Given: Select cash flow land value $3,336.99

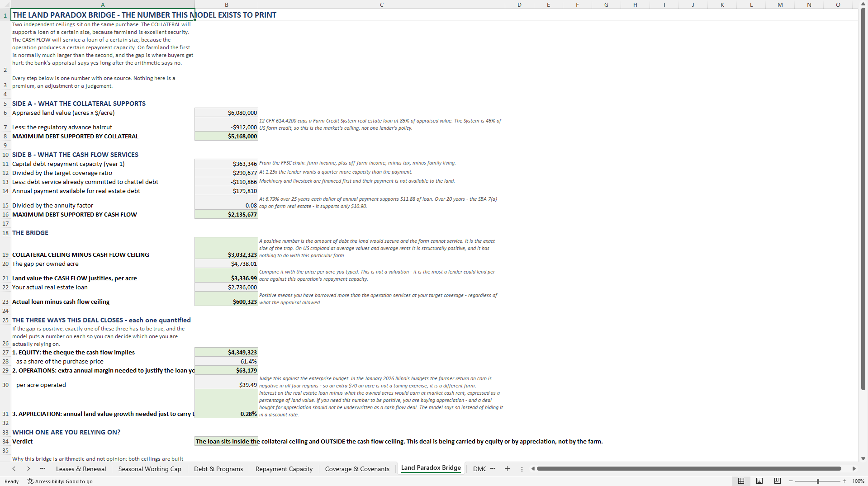Looking at the screenshot, I should (x=227, y=275).
